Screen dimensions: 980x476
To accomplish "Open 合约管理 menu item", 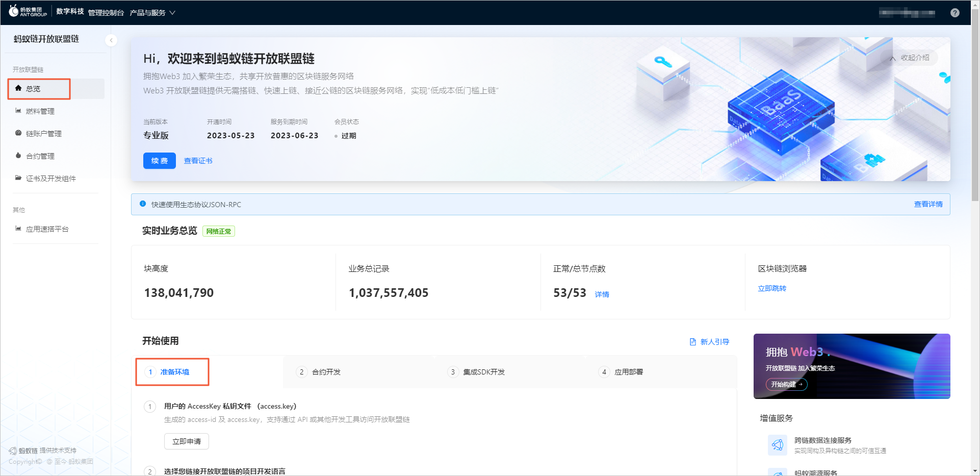I will 56,156.
